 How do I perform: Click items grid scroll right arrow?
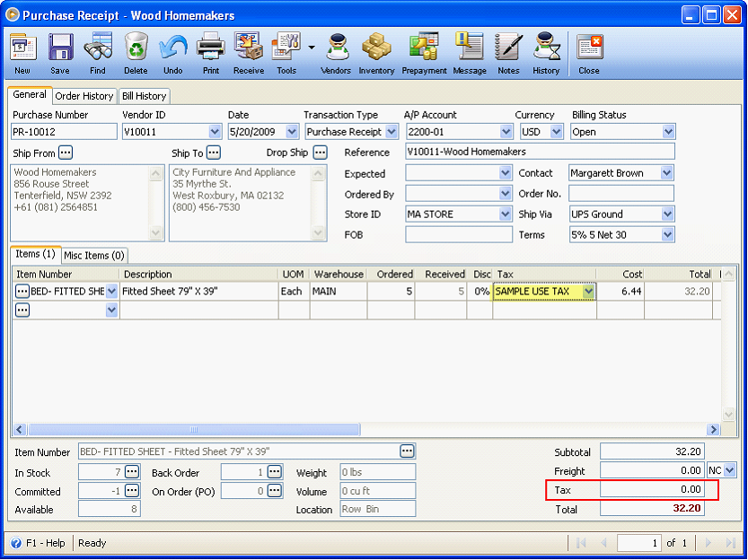tap(713, 429)
